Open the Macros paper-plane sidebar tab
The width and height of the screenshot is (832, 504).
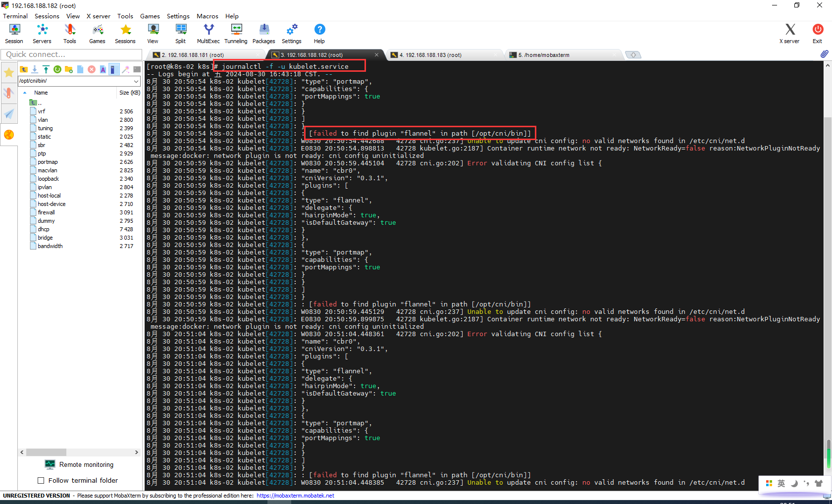[9, 114]
